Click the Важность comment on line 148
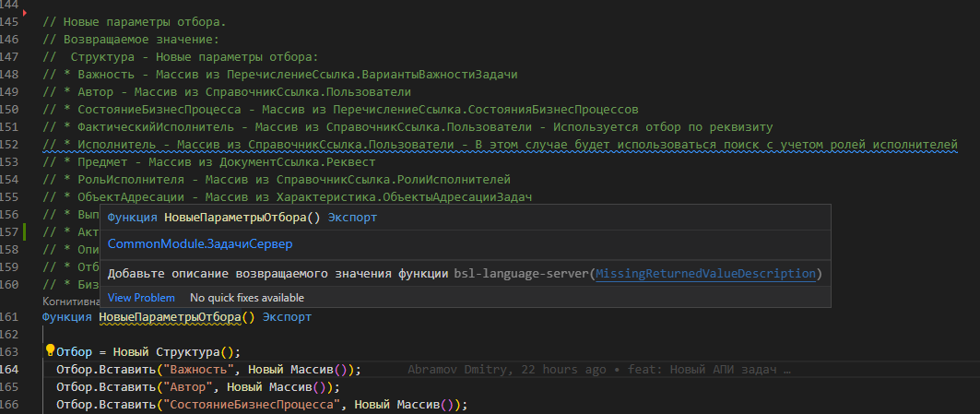Viewport: 980px width, 414px height. 280,75
